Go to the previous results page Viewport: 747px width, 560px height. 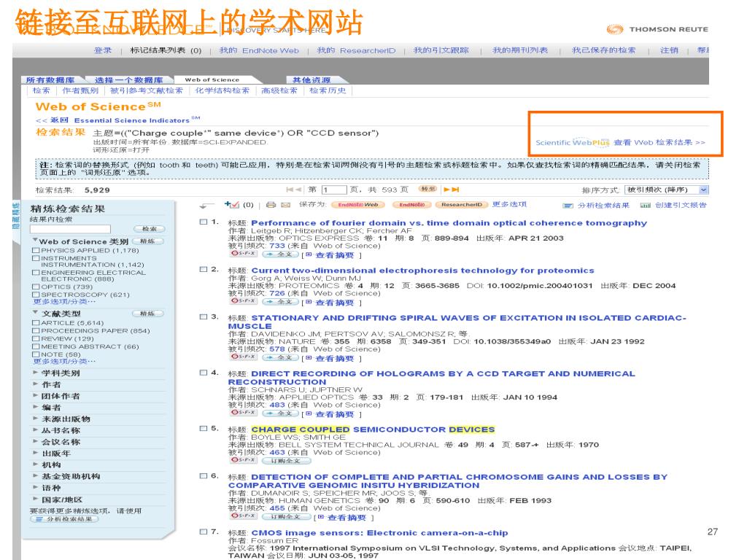click(x=298, y=190)
